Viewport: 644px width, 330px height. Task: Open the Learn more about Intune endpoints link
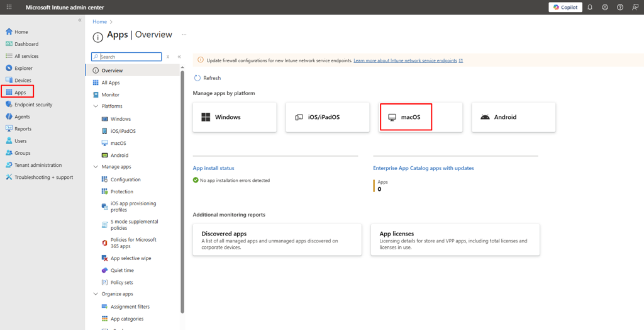[405, 60]
